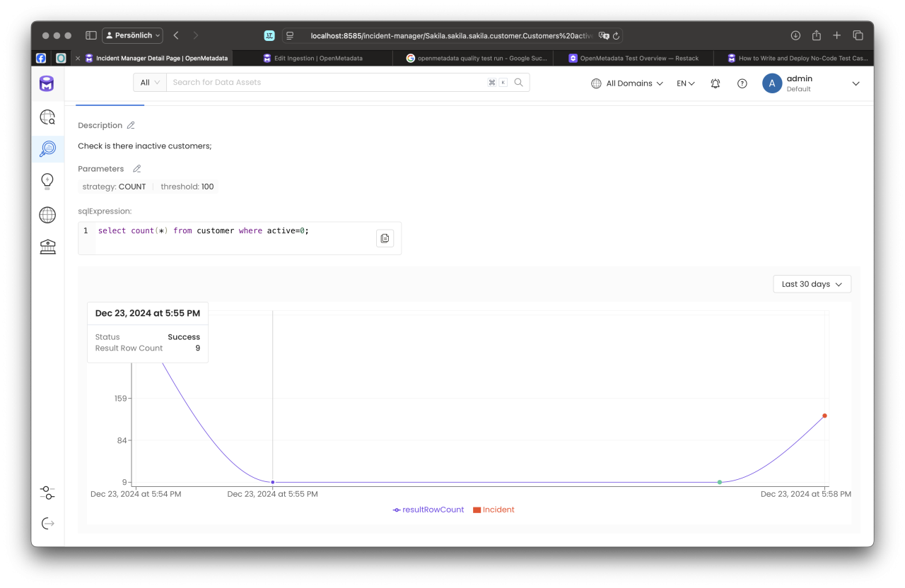Image resolution: width=905 pixels, height=588 pixels.
Task: Click the OpenMetadata logo in the sidebar
Action: 47,84
